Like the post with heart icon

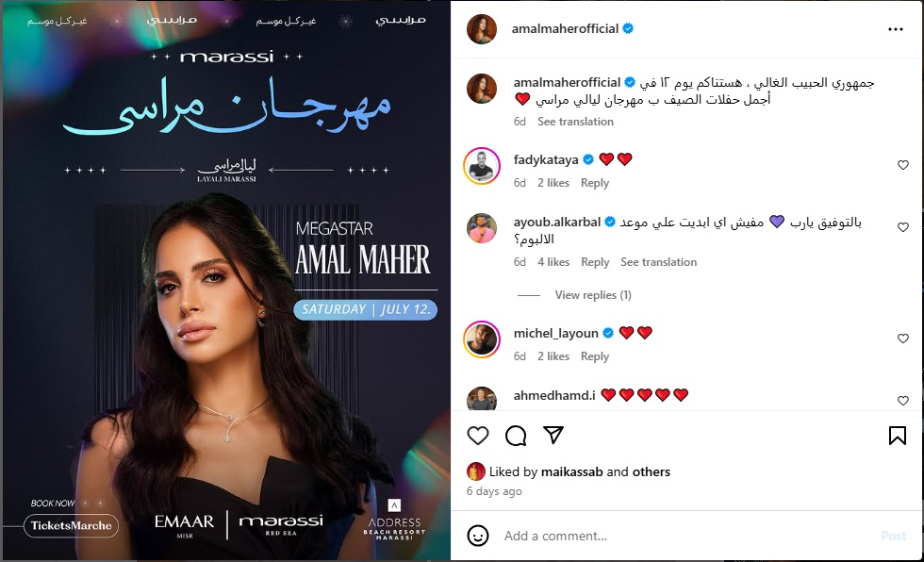(x=478, y=436)
